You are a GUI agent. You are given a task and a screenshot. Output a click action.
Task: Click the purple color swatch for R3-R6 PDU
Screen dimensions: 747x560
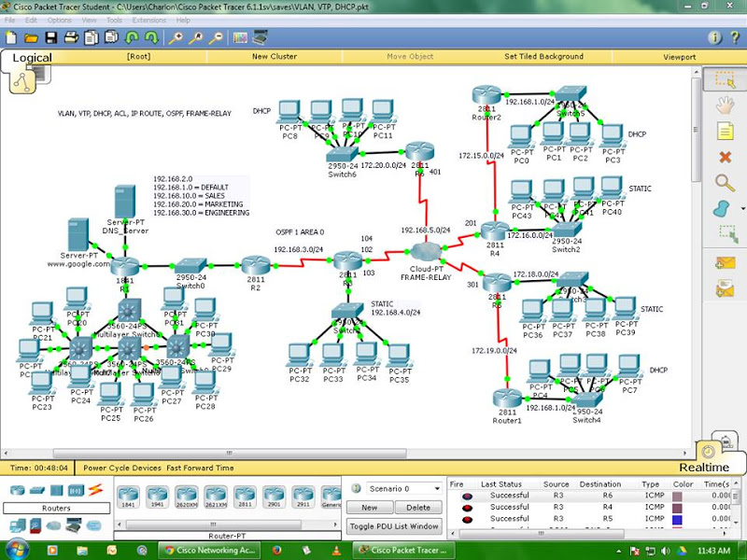(x=677, y=497)
